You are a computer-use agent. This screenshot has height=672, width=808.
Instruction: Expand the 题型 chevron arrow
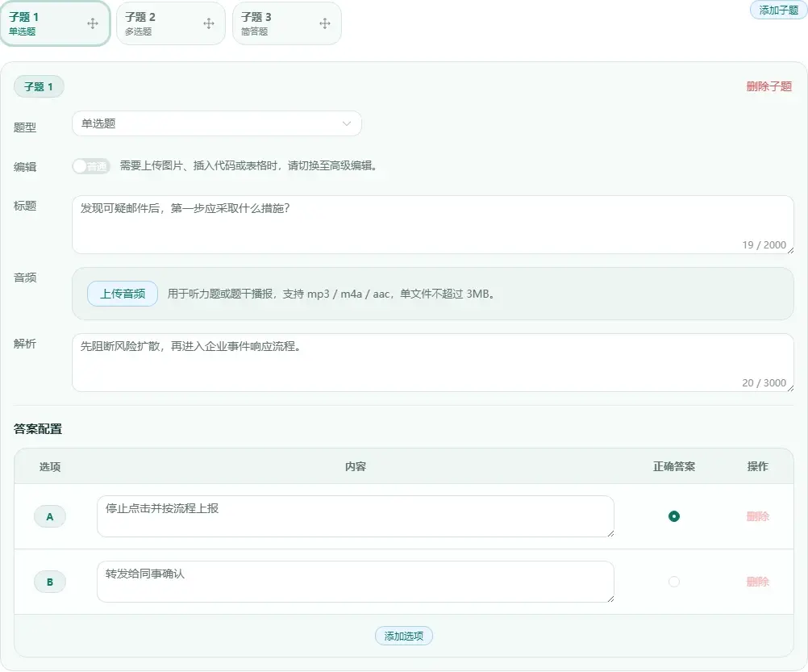(346, 123)
